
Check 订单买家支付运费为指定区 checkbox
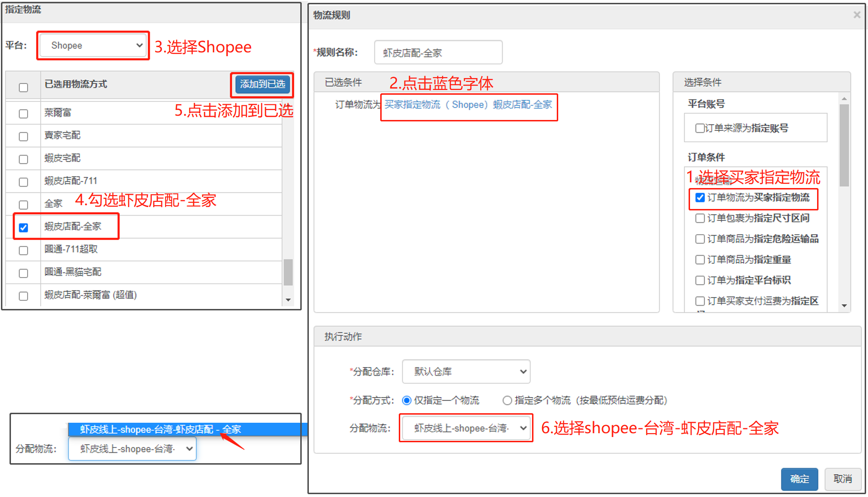[700, 301]
